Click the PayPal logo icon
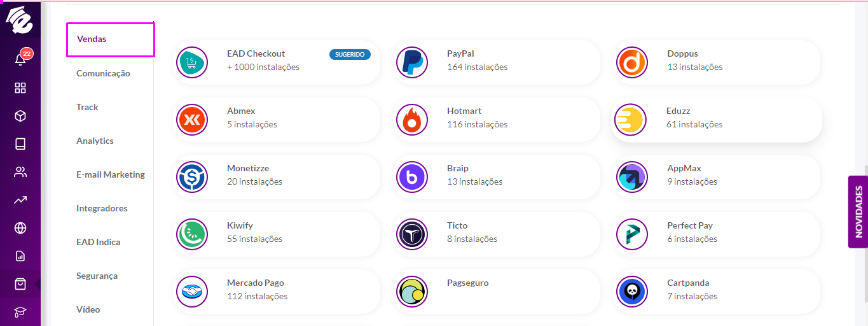The image size is (868, 326). 412,62
